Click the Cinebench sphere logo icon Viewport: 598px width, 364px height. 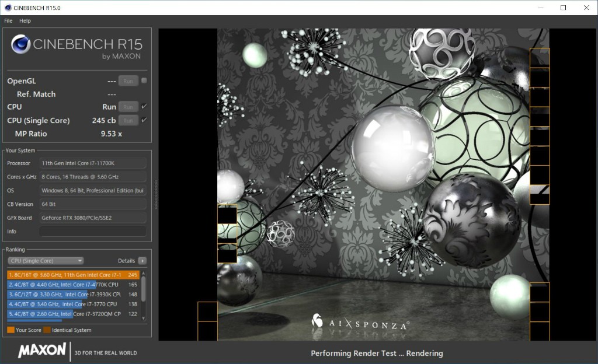tap(21, 45)
